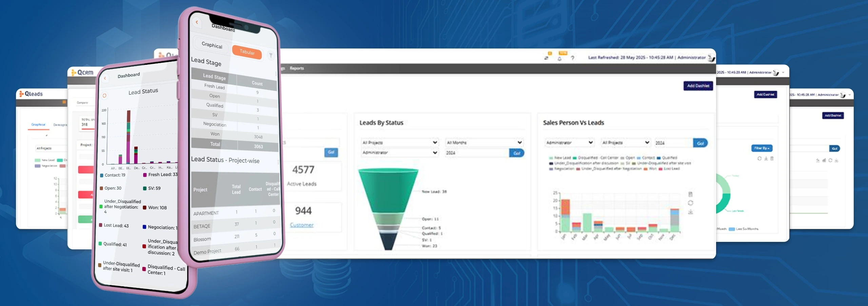Tap the back arrow on the front phone
This screenshot has height=306, width=868.
pos(197,22)
